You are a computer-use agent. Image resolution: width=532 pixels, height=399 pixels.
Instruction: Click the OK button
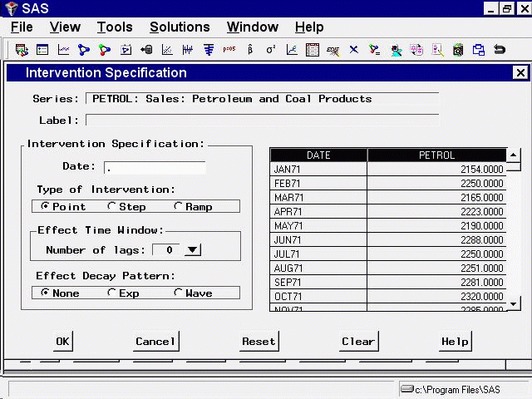(x=63, y=341)
